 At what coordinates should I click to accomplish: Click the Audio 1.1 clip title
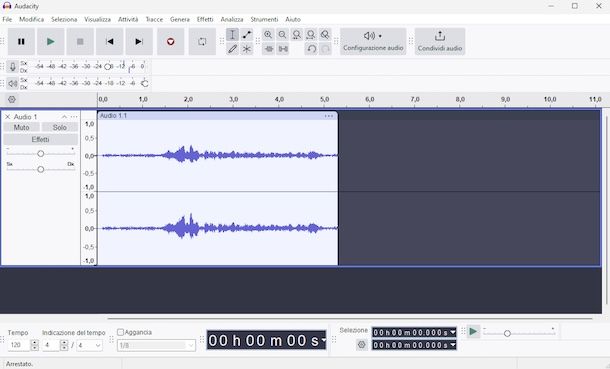pos(113,115)
